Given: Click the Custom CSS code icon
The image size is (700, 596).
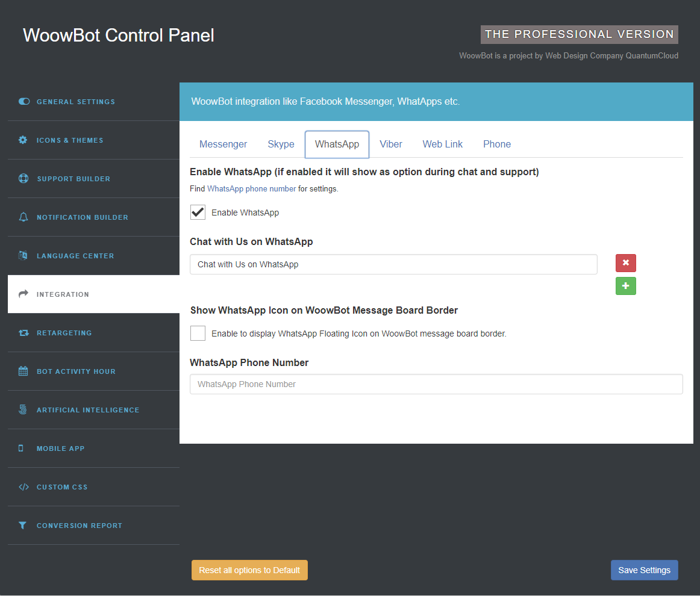Looking at the screenshot, I should click(x=23, y=486).
